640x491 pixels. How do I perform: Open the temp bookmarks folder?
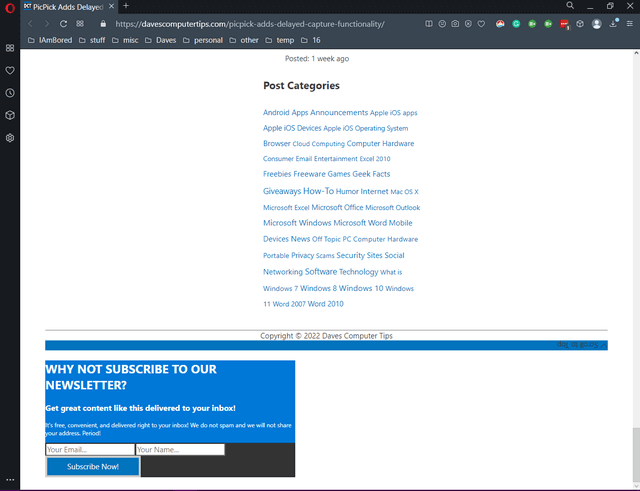pyautogui.click(x=280, y=40)
